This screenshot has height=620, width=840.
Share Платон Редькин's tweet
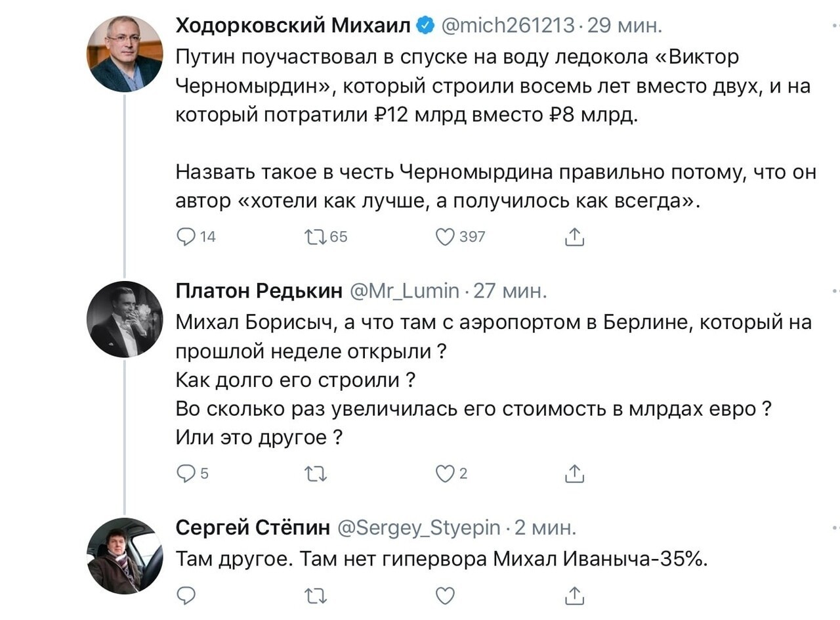tap(574, 473)
